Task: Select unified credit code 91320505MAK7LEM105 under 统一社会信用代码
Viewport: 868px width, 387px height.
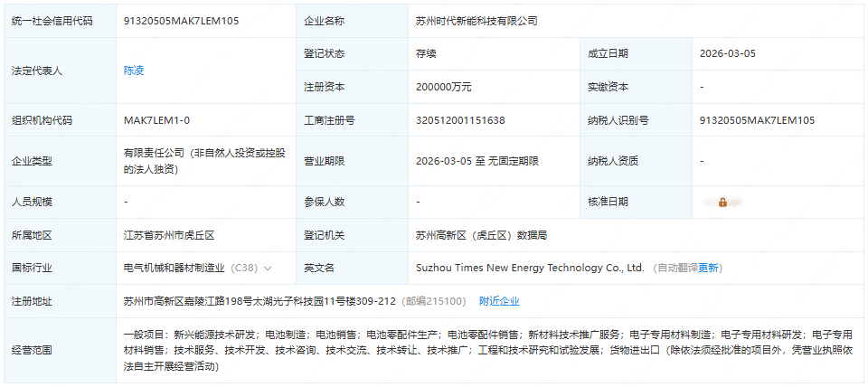Action: 182,21
